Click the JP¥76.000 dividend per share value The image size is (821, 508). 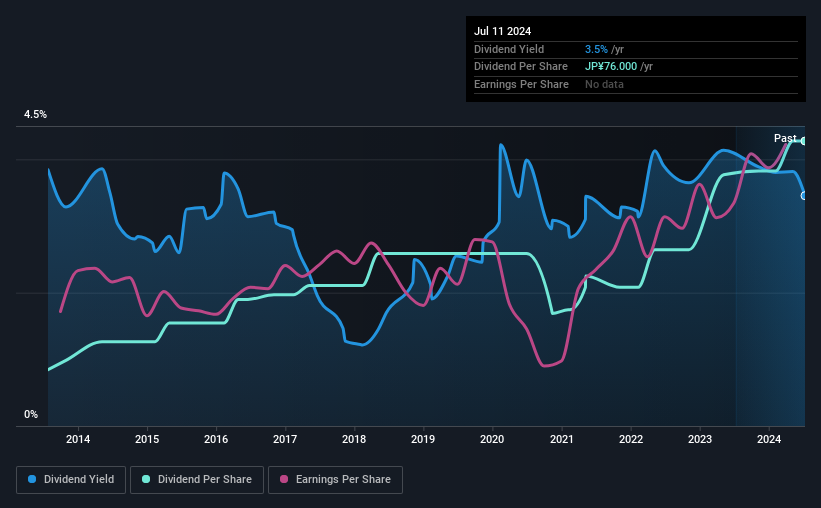point(611,67)
